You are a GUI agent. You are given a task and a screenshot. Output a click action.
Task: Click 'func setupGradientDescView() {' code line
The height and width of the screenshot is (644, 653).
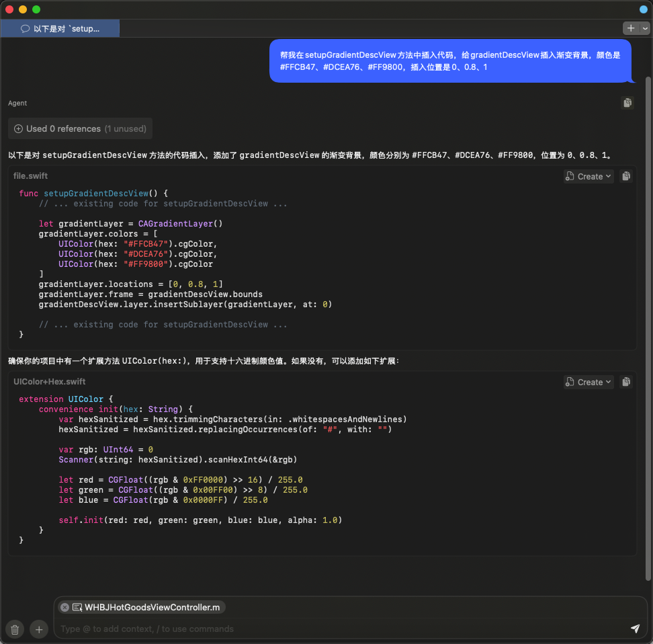click(x=93, y=194)
